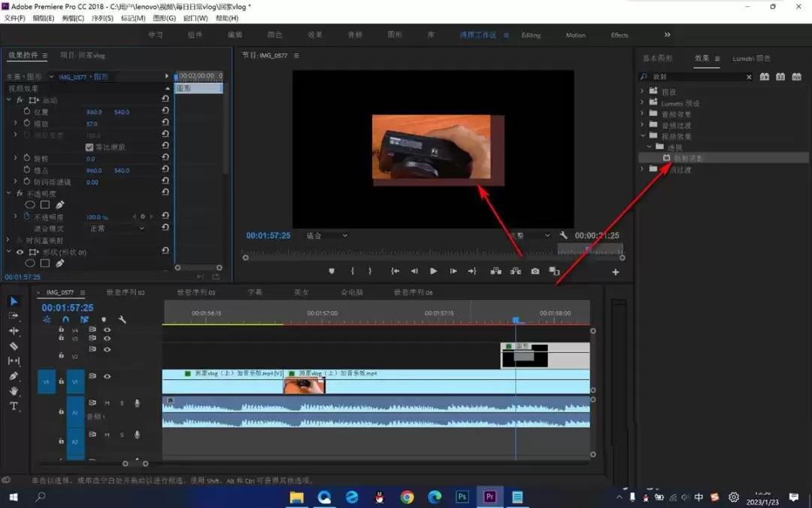Clear the effects search box
Viewport: 812px width, 508px height.
tap(749, 77)
